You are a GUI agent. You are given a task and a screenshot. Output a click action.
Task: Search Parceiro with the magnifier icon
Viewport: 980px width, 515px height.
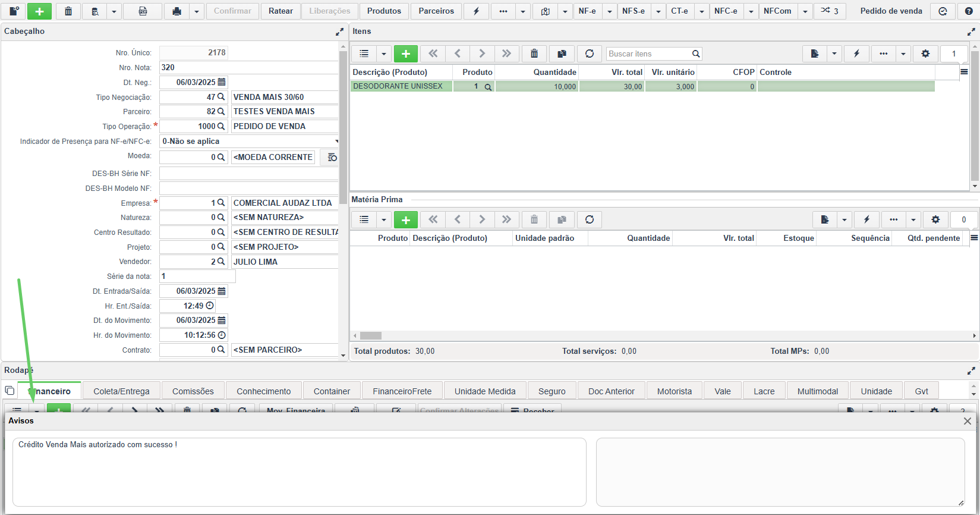click(x=221, y=111)
